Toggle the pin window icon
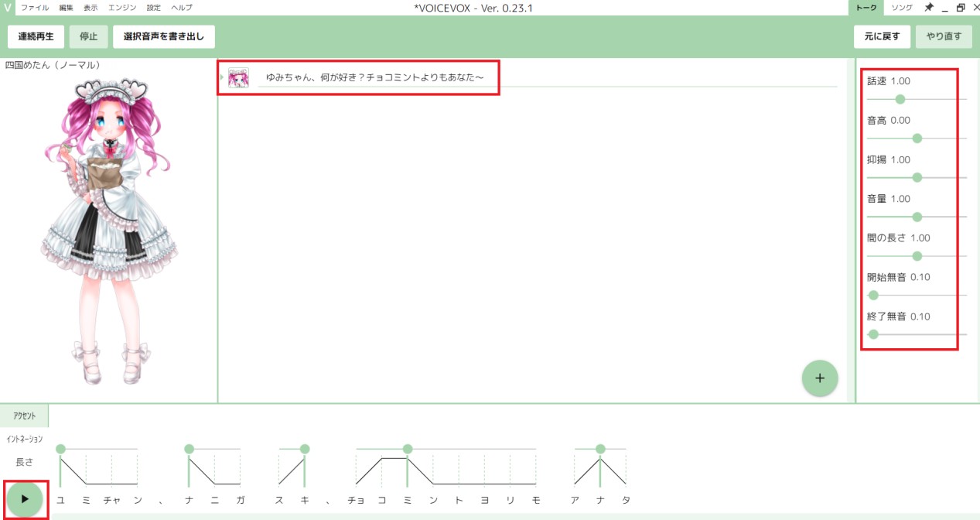980x520 pixels. tap(929, 8)
